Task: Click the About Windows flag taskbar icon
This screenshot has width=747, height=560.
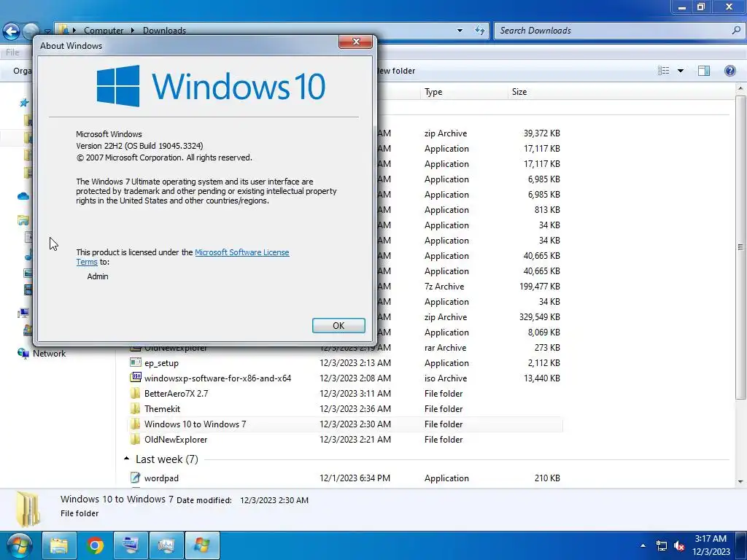Action: pos(202,545)
